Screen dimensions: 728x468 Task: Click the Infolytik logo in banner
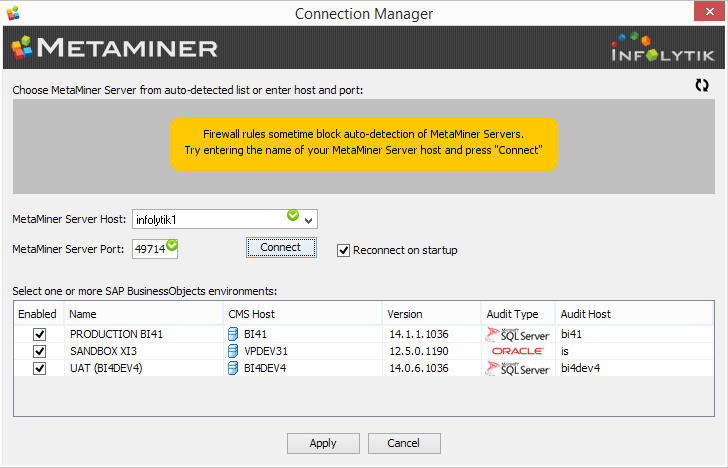pos(663,47)
